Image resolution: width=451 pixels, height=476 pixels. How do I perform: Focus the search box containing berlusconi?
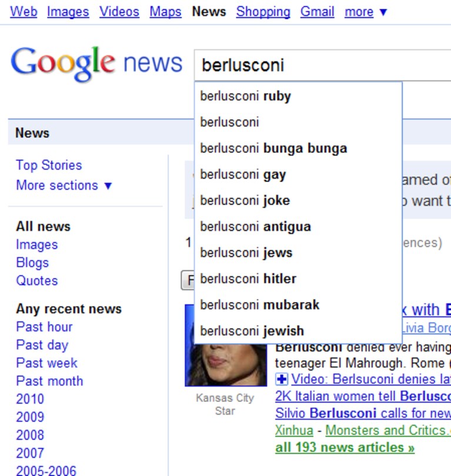coord(323,65)
